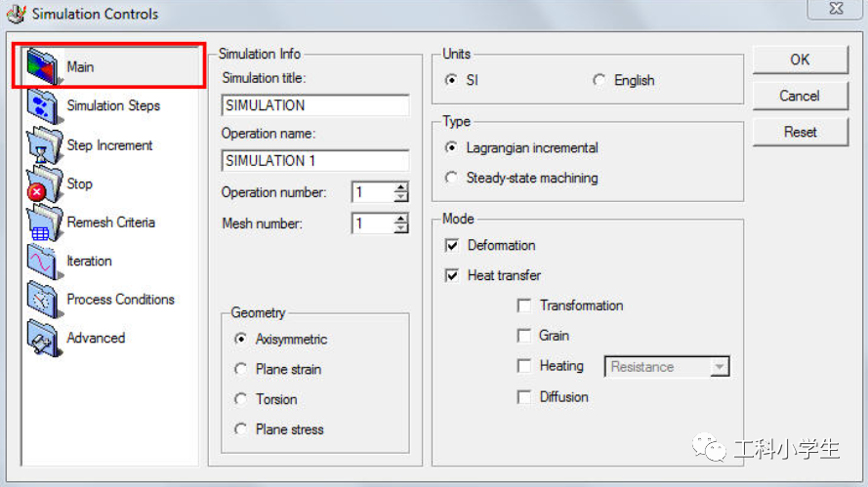This screenshot has width=868, height=487.
Task: Go to Step Increment page label
Action: click(x=109, y=145)
